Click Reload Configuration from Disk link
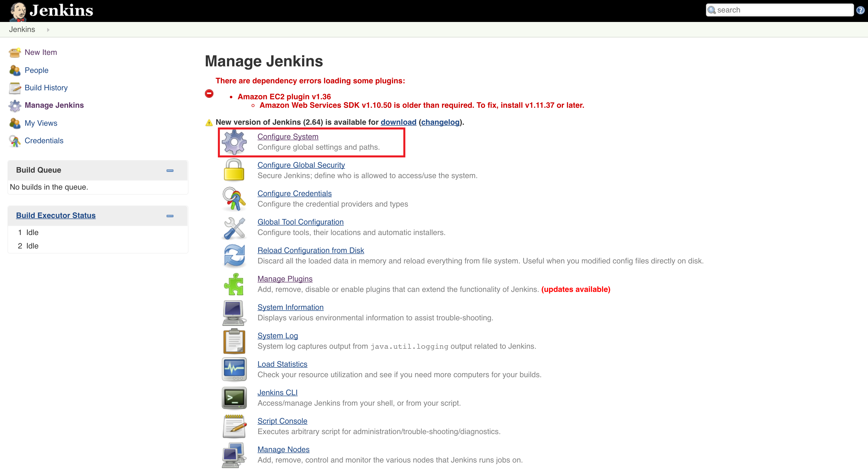This screenshot has height=470, width=868. (311, 250)
